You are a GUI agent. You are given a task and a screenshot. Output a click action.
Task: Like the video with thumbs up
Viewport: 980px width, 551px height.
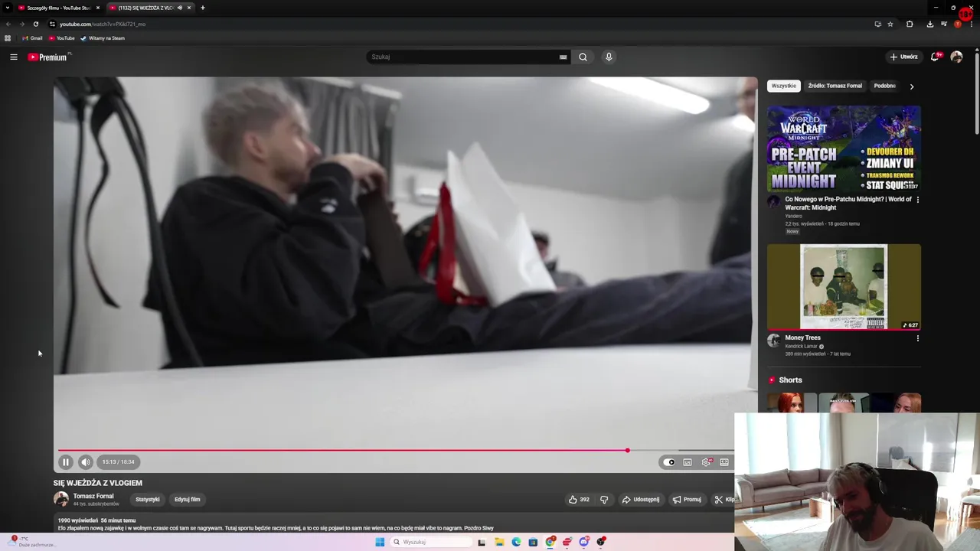tap(579, 499)
